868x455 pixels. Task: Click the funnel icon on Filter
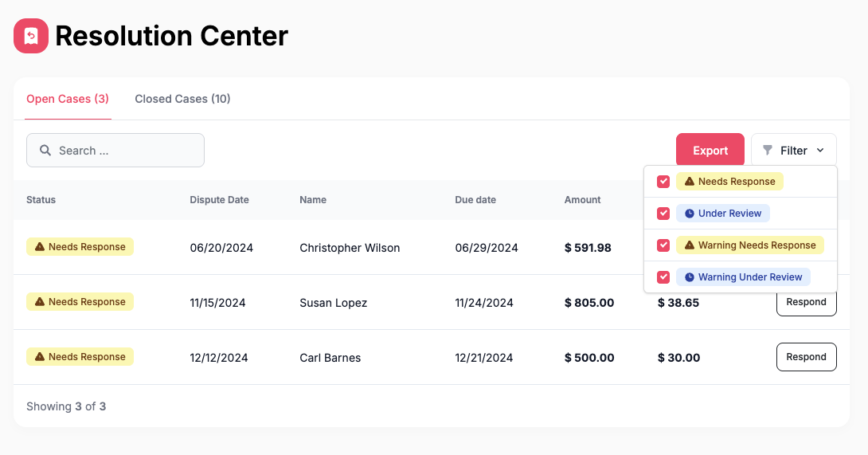(x=767, y=150)
